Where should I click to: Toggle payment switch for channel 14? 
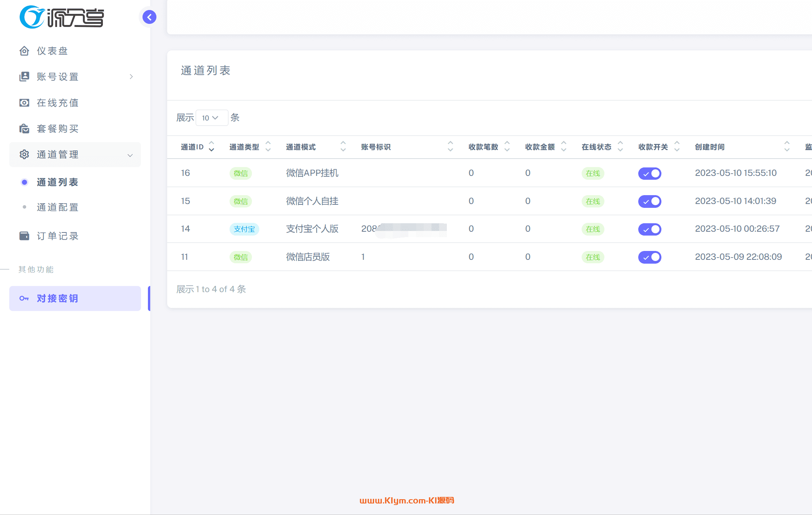pyautogui.click(x=649, y=229)
